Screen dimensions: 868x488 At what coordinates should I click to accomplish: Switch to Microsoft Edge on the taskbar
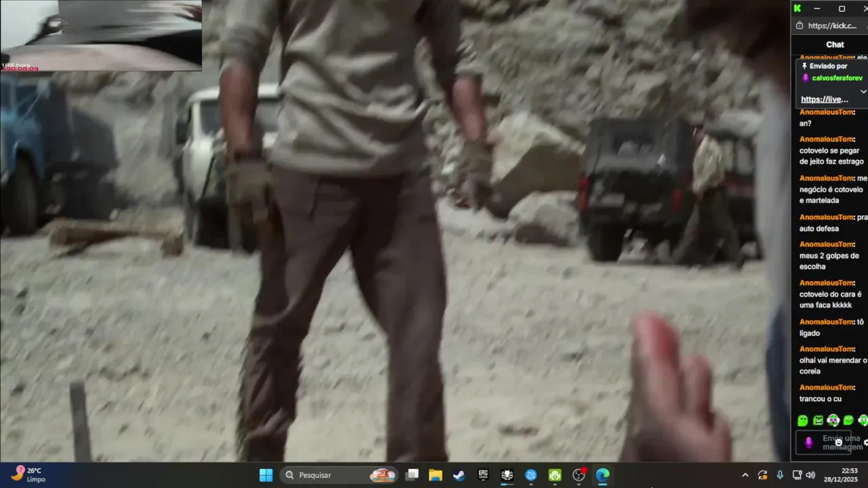[x=602, y=475]
